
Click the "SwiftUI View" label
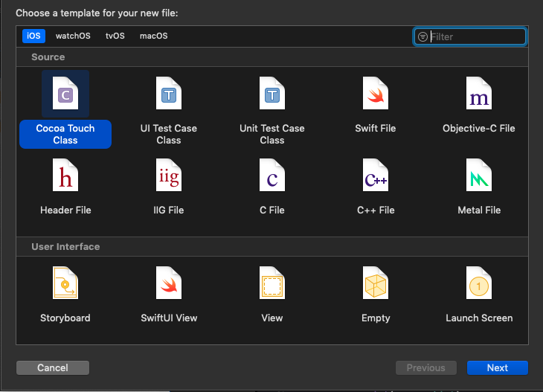click(169, 318)
